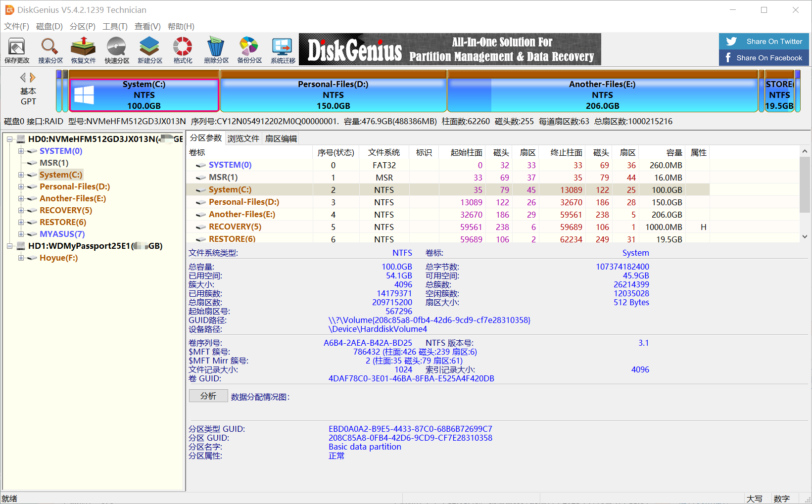Click the Windows logo in System(C:) bar
Viewport: 812px width, 504px height.
[84, 94]
